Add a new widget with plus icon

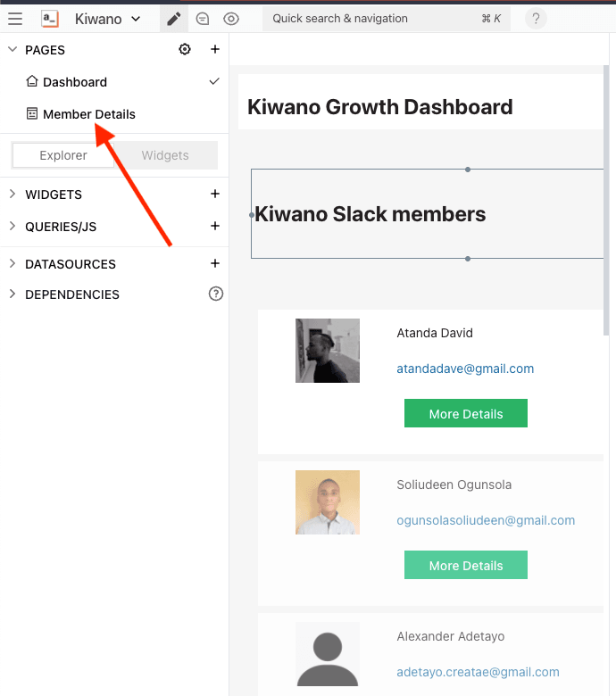coord(215,195)
